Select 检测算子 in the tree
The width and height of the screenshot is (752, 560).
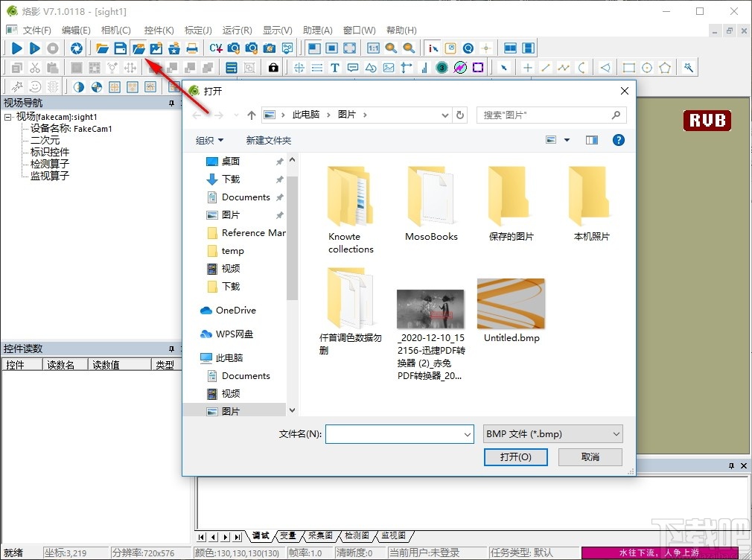tap(50, 164)
